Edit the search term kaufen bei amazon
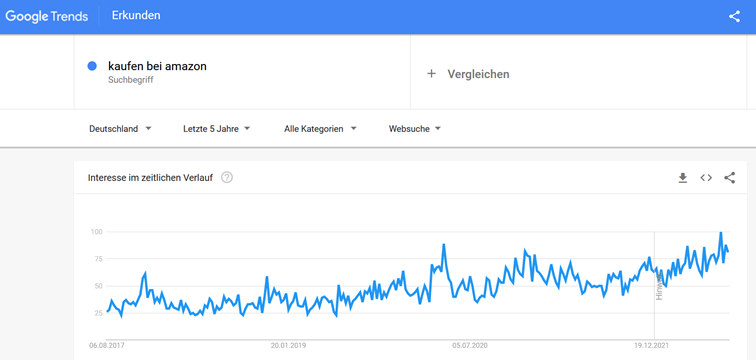 [157, 66]
